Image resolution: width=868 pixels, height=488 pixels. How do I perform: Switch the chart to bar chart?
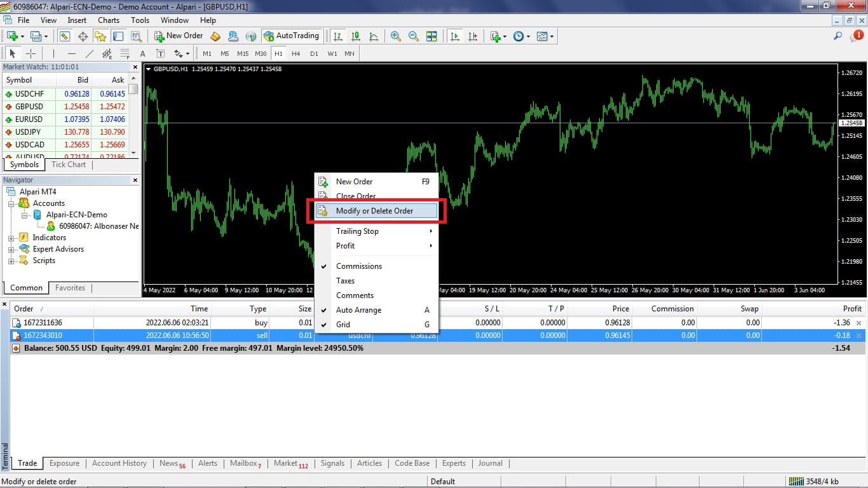point(338,36)
